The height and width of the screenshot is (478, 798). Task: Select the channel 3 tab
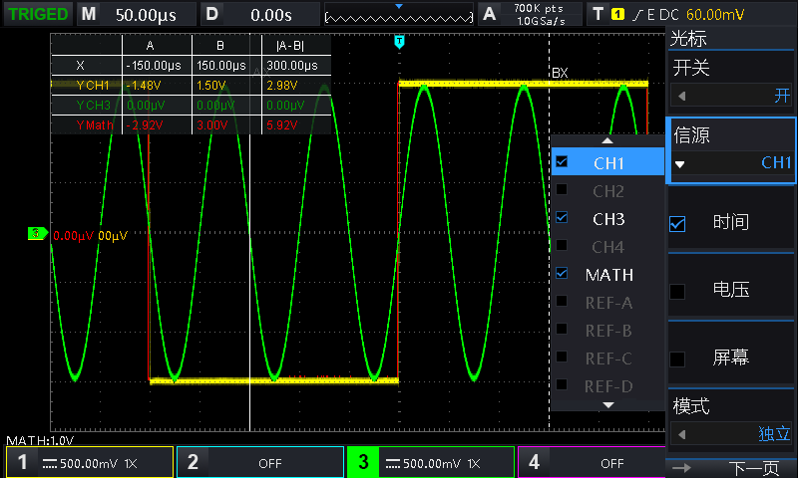pyautogui.click(x=430, y=462)
